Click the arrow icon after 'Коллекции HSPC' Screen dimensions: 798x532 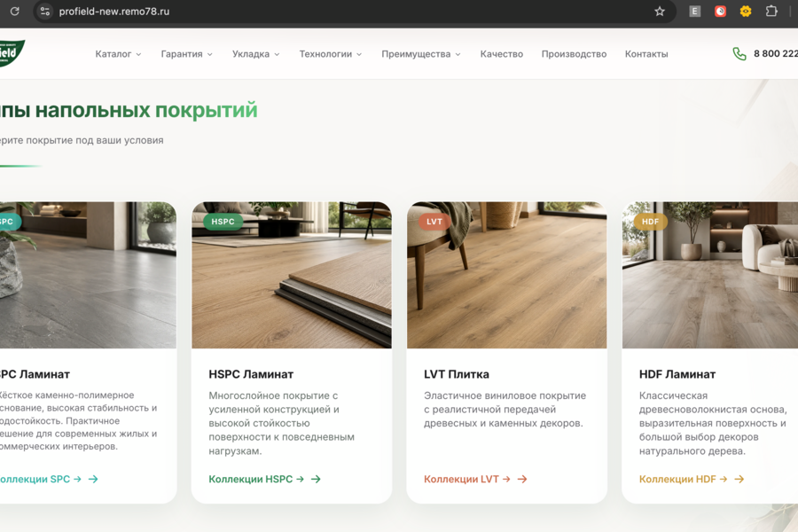(316, 479)
